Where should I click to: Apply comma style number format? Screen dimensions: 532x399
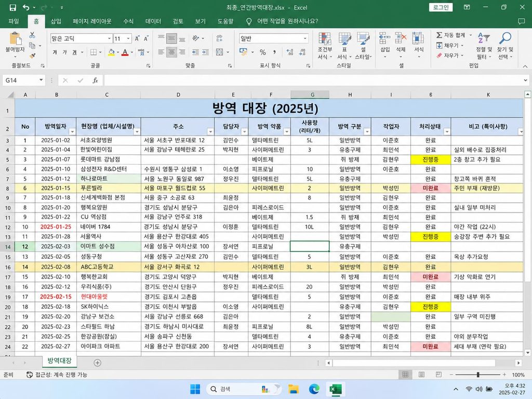tap(274, 52)
